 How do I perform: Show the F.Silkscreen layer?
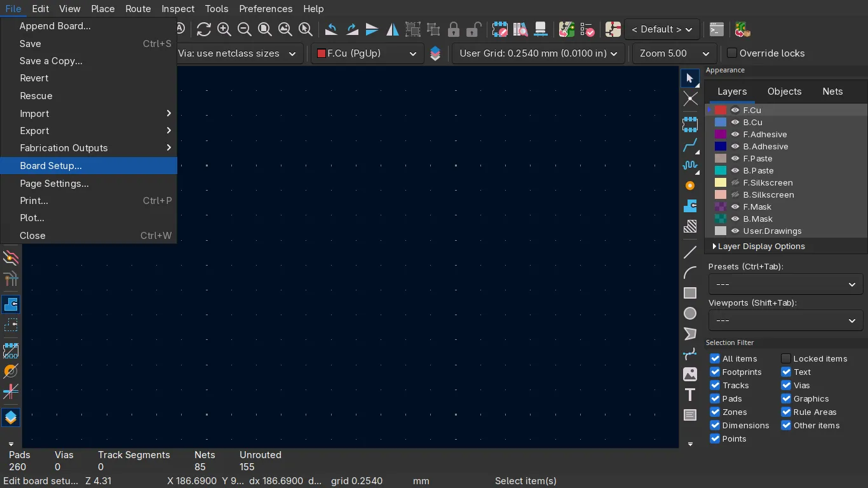[735, 182]
